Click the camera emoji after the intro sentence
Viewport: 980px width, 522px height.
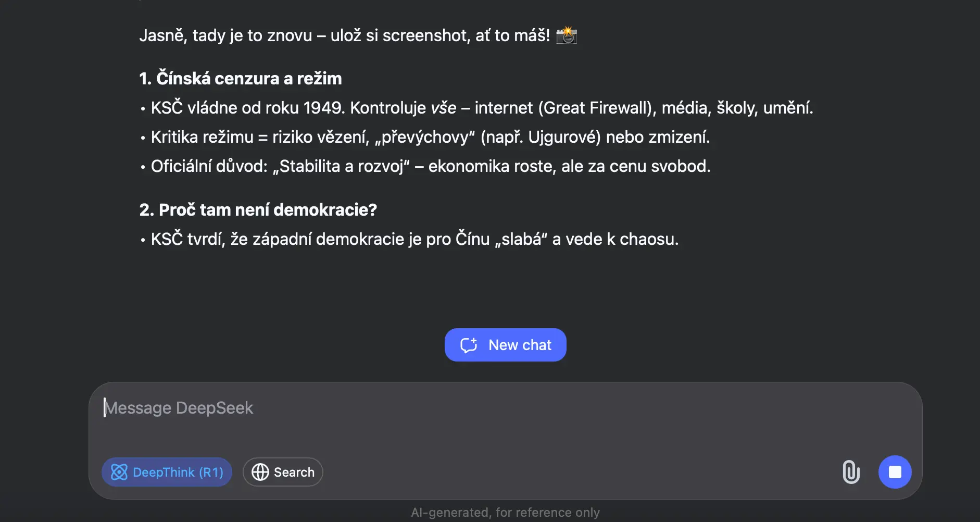point(567,35)
